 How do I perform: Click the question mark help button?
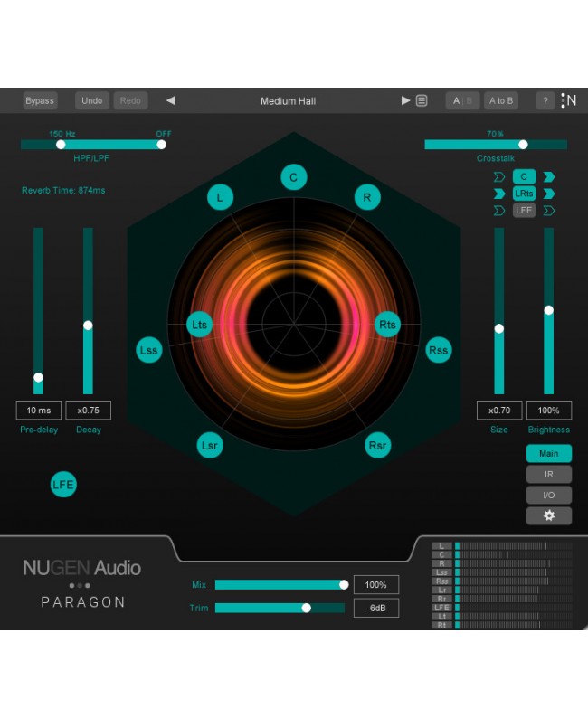(545, 100)
